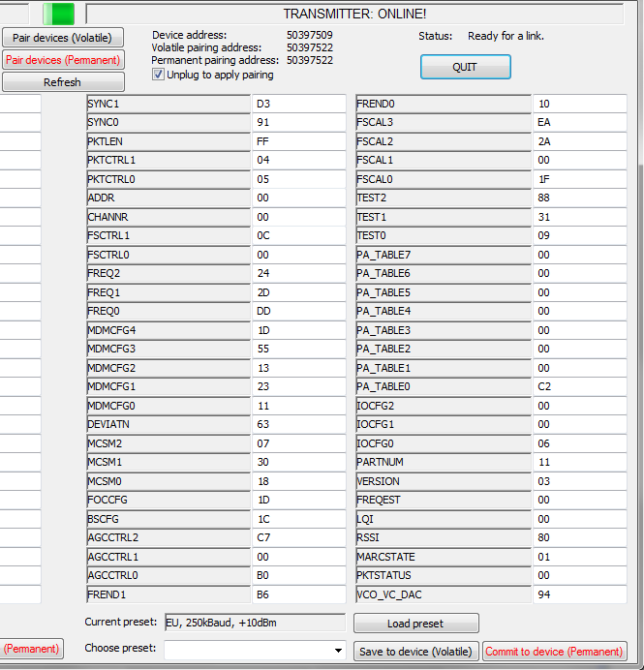Edit the FOCCFG value 1D
This screenshot has width=644, height=670.
coord(298,500)
